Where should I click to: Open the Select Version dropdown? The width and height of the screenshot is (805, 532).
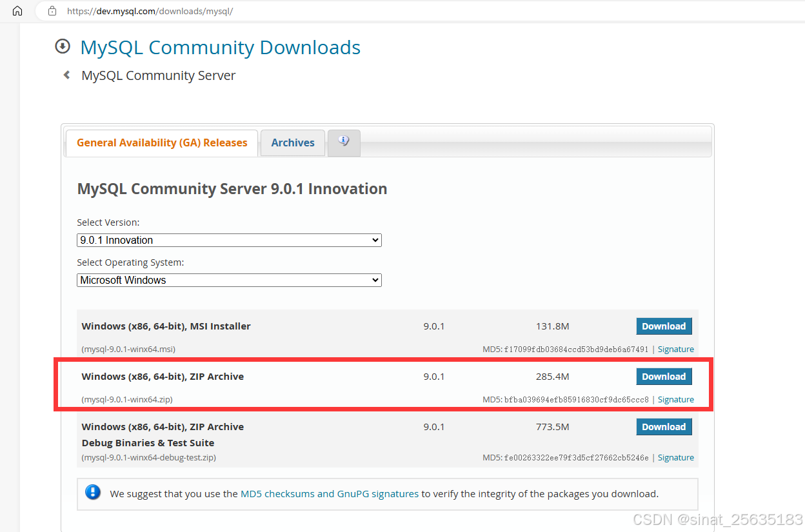coord(229,240)
